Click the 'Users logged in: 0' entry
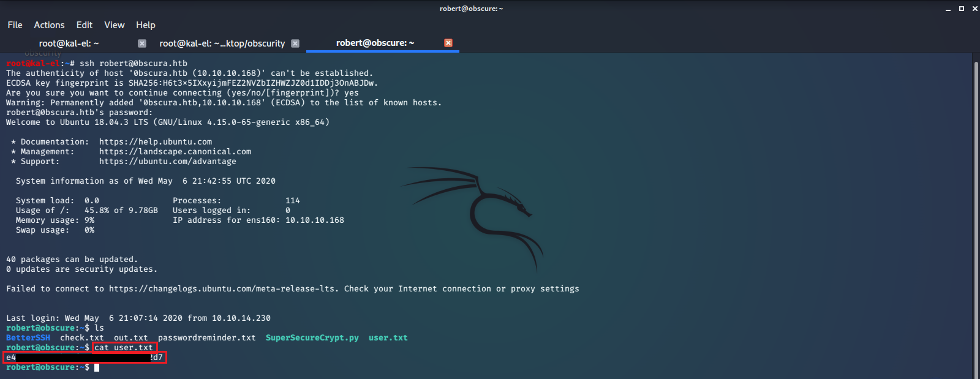This screenshot has width=980, height=379. coord(232,211)
